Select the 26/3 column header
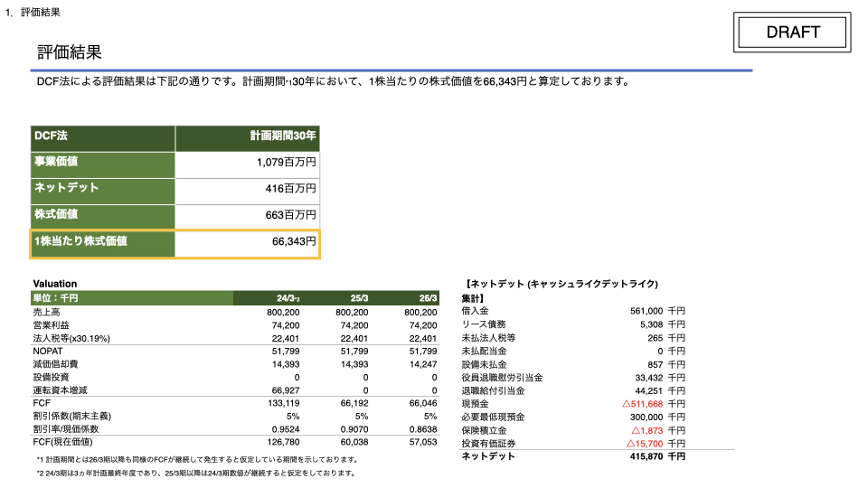This screenshot has width=868, height=488. pyautogui.click(x=428, y=298)
